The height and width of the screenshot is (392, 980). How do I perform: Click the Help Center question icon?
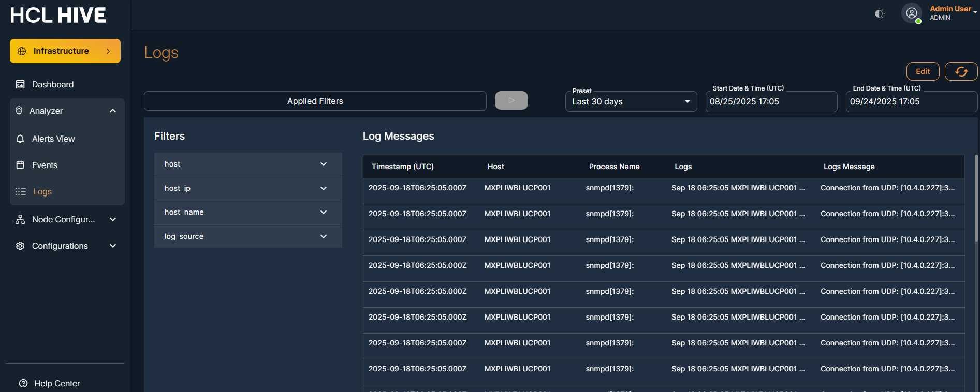point(23,383)
